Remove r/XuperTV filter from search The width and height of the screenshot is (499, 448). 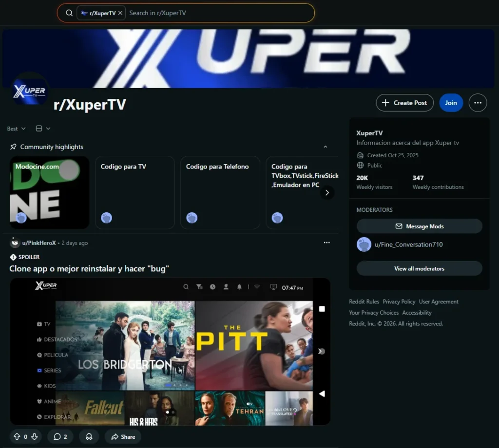(120, 13)
